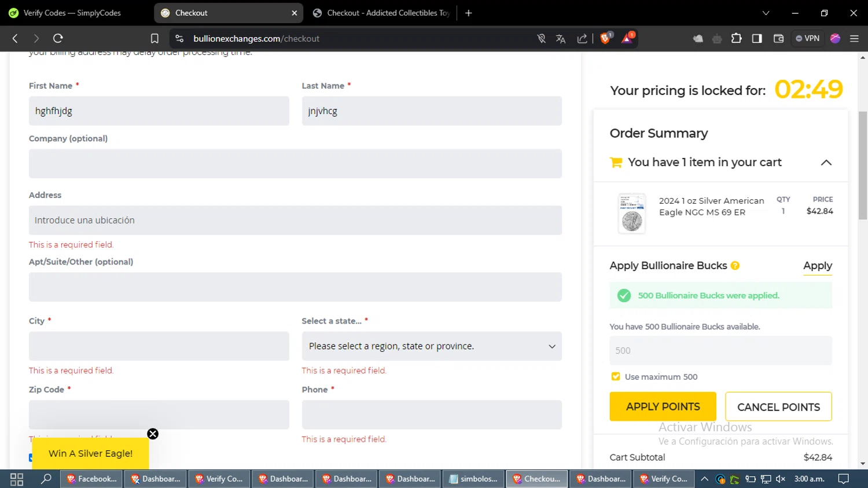
Task: Close the Checkout tab
Action: tap(295, 13)
